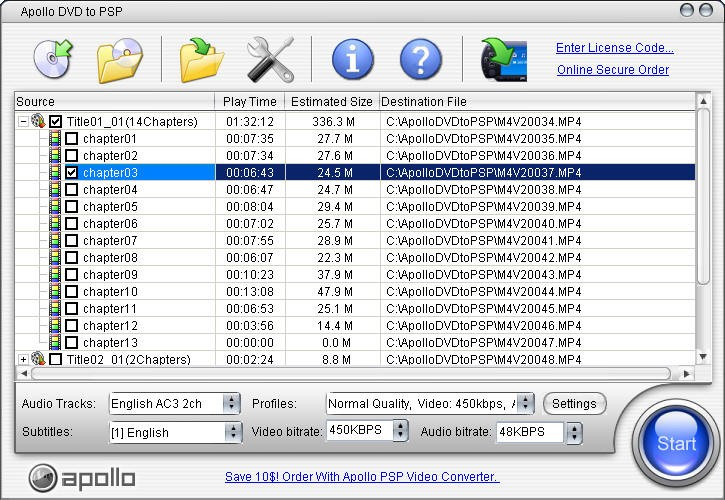The width and height of the screenshot is (725, 500).
Task: Click destination path ending M4V20048.MP4
Action: click(484, 359)
